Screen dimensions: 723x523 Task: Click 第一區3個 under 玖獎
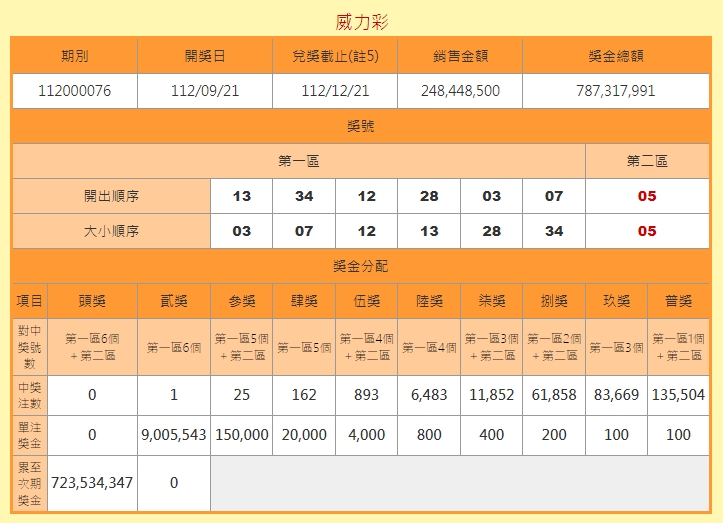(616, 347)
